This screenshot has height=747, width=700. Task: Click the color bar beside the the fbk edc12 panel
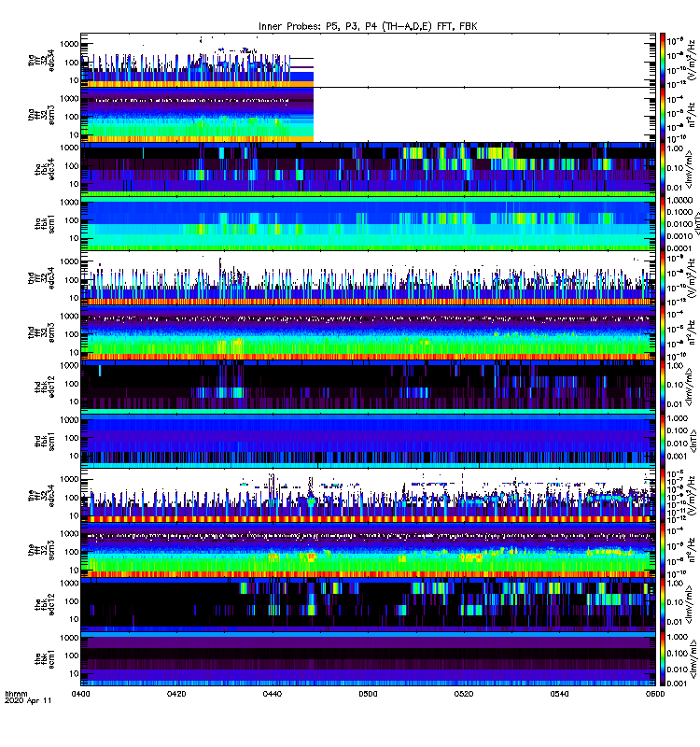663,604
